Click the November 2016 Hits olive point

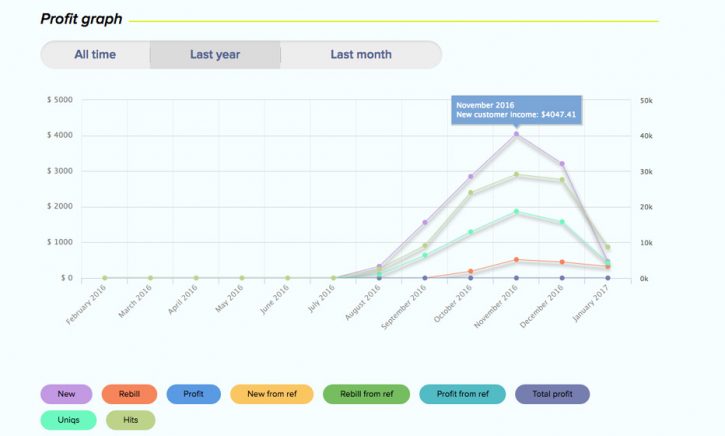pyautogui.click(x=516, y=174)
